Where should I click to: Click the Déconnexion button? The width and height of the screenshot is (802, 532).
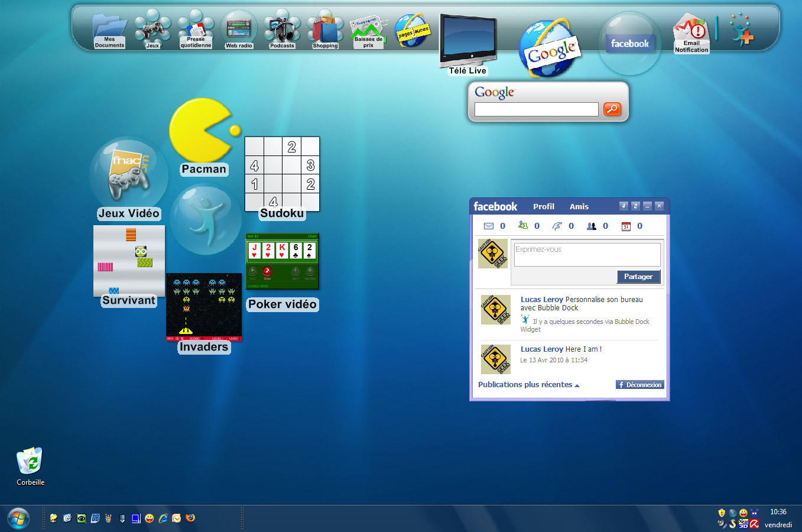[x=640, y=385]
